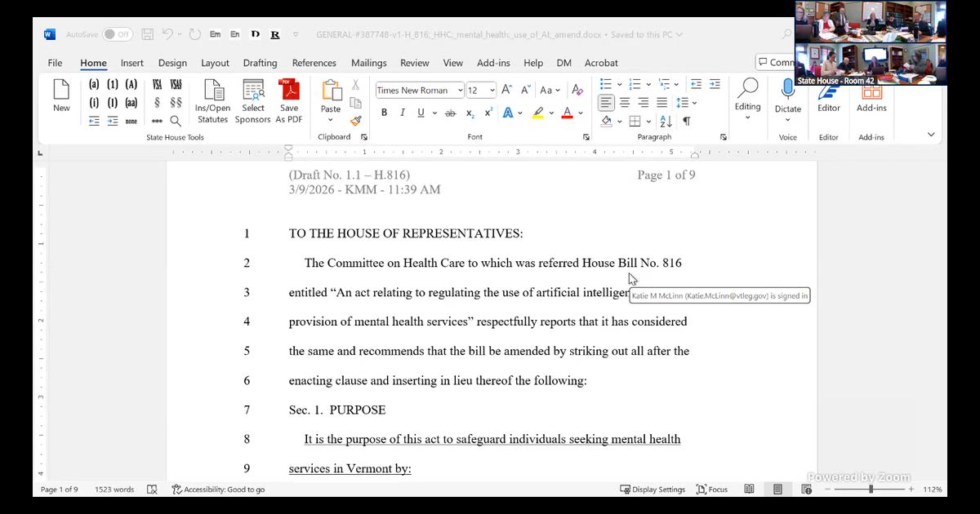
Task: Toggle subscript formatting
Action: click(x=471, y=113)
